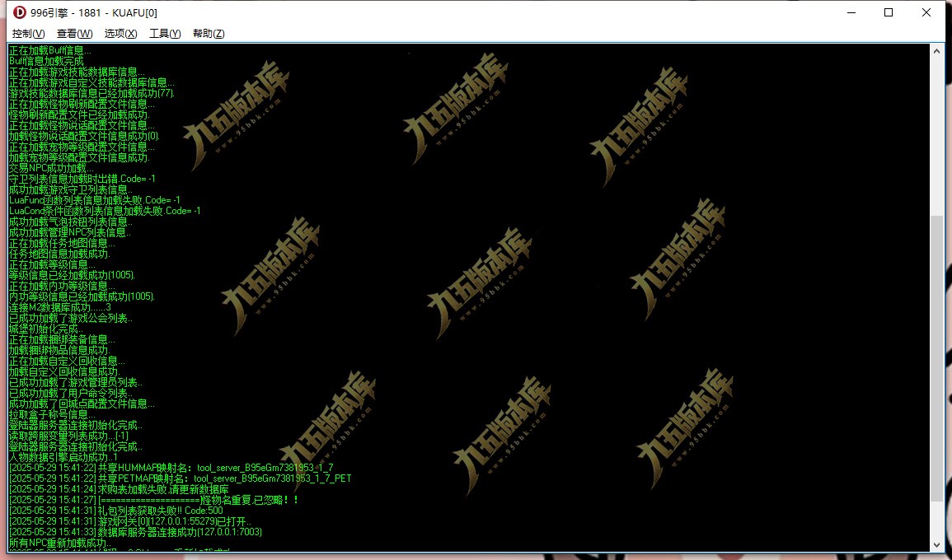Click the log line 'Buff信息加载完成'
This screenshot has height=560, width=952.
(x=46, y=61)
